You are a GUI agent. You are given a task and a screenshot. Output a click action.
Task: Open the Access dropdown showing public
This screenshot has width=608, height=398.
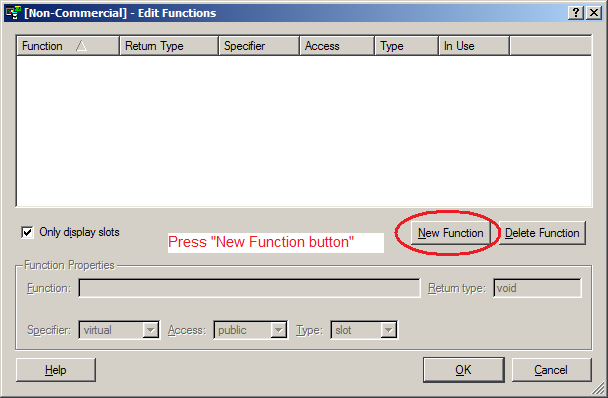(x=250, y=330)
